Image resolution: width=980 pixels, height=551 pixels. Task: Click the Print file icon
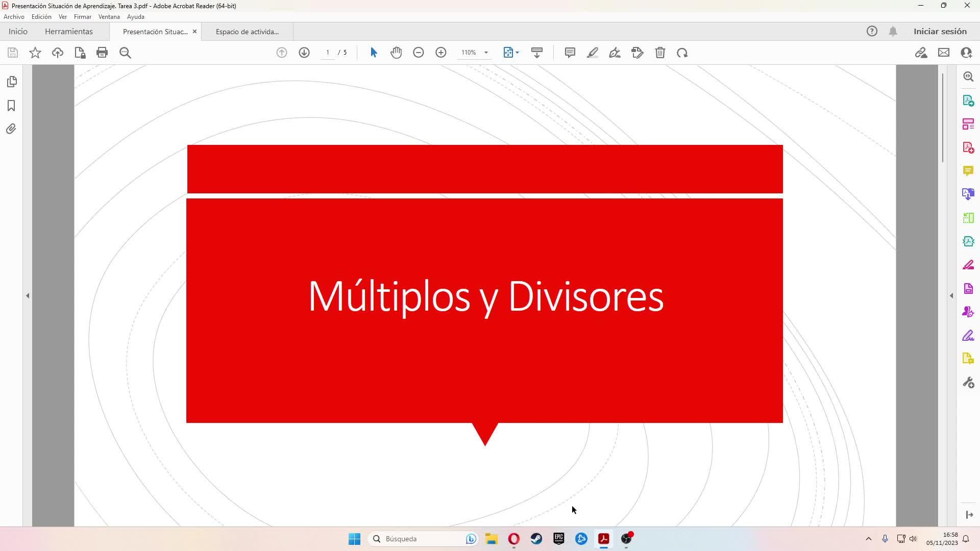(x=102, y=53)
